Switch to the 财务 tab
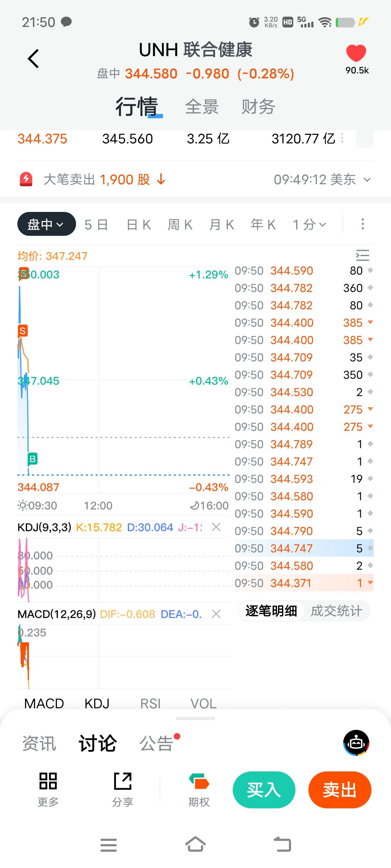 [x=258, y=107]
